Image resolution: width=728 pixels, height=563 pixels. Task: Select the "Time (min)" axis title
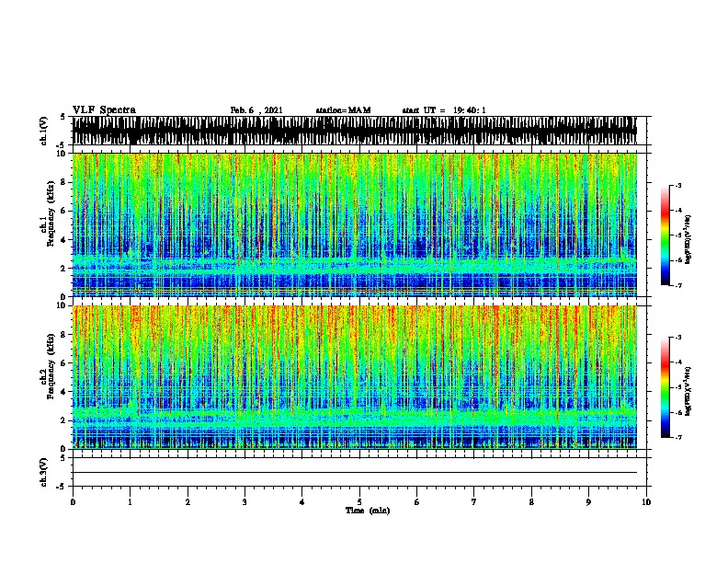[368, 511]
